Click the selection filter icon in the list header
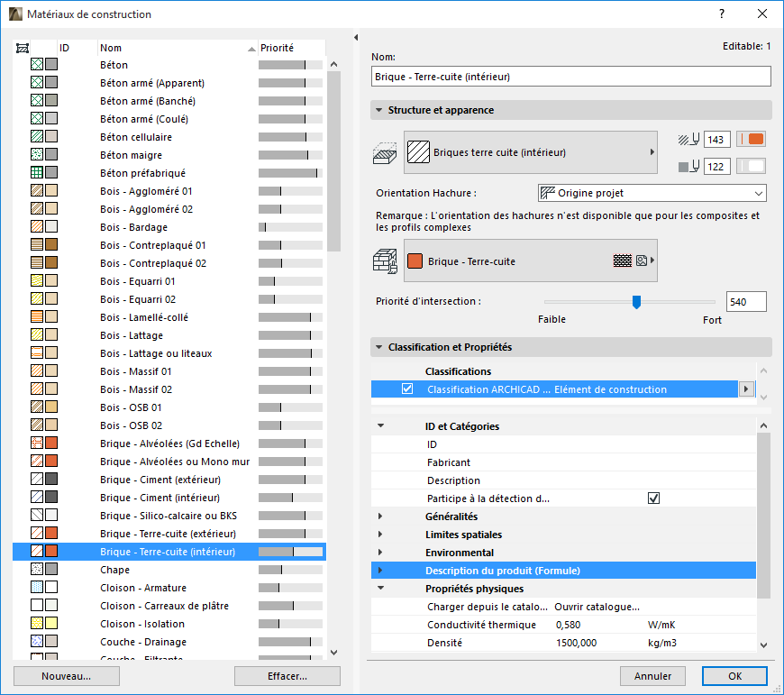The image size is (784, 695). pos(23,48)
